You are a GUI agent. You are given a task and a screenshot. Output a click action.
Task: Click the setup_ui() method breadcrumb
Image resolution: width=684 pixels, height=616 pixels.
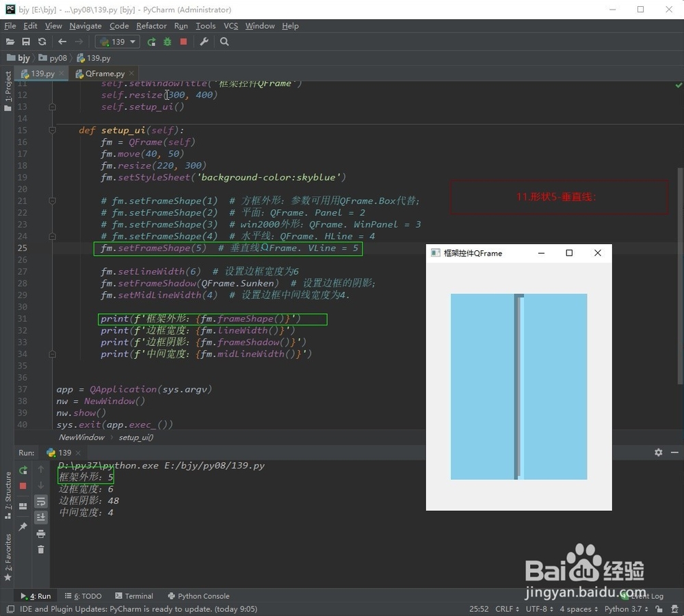tap(136, 438)
